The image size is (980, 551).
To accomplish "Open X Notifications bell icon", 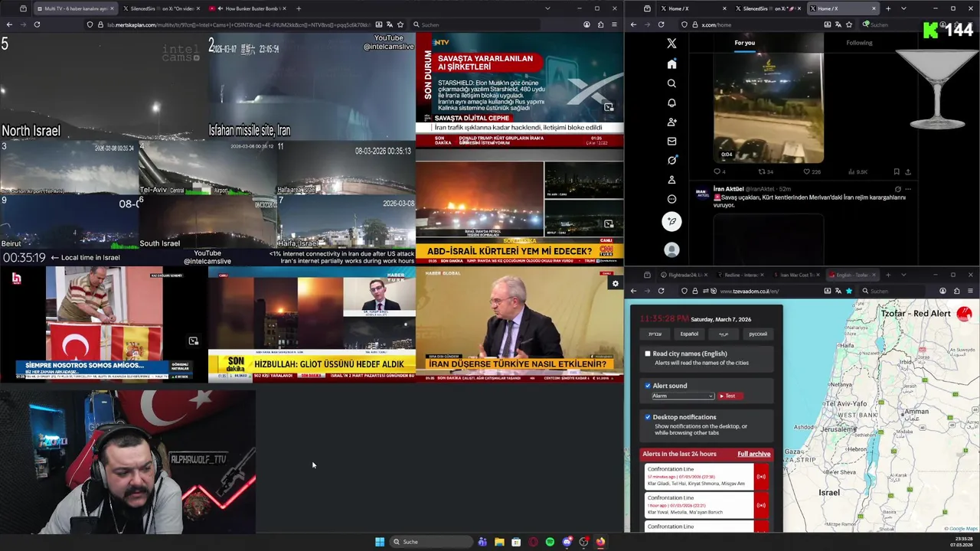I will point(671,103).
